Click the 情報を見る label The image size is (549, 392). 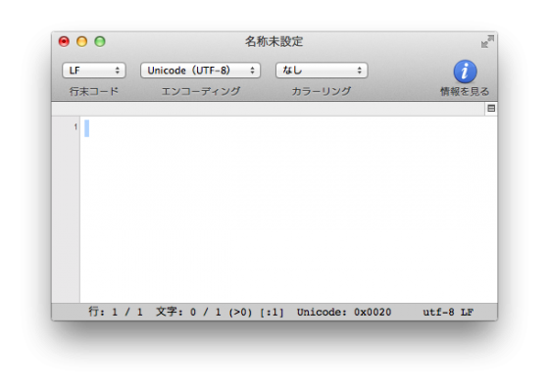click(465, 92)
